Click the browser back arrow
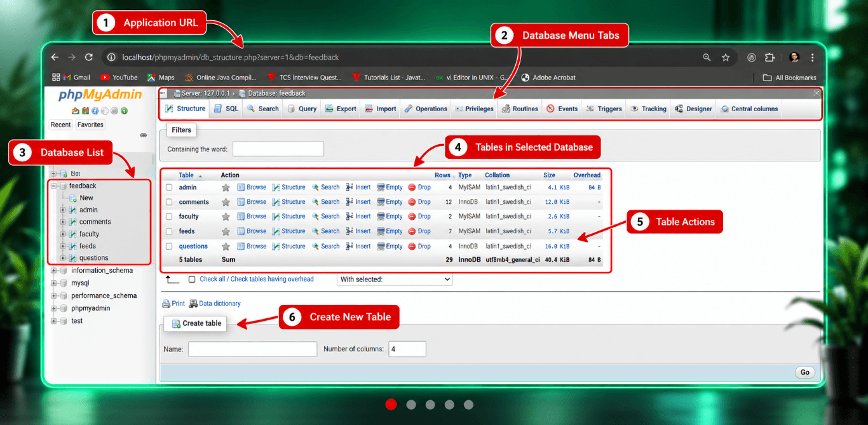Viewport: 868px width, 425px height. [x=55, y=57]
